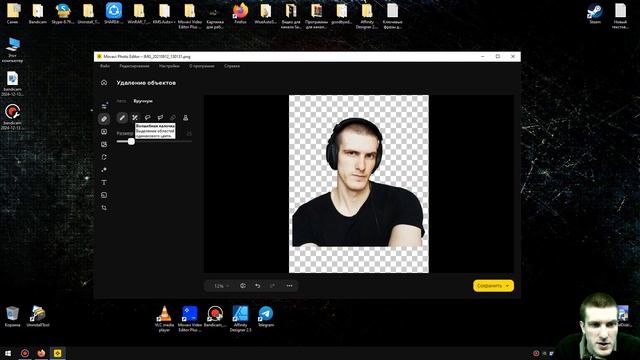Select the SHAREit desktop icon
The height and width of the screenshot is (360, 640).
point(113,13)
